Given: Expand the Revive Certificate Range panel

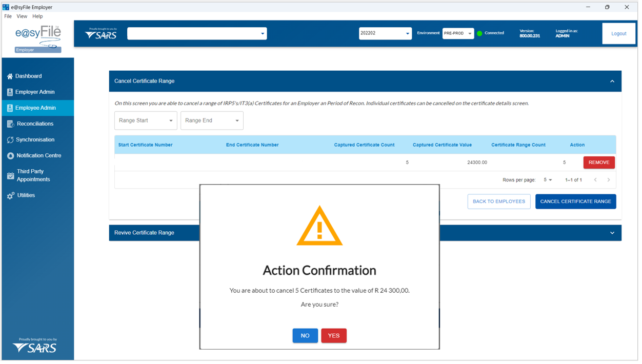Looking at the screenshot, I should pyautogui.click(x=612, y=233).
